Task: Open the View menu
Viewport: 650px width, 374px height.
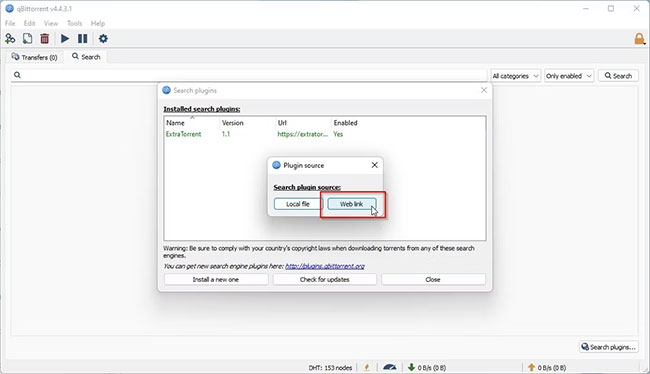Action: click(x=51, y=23)
